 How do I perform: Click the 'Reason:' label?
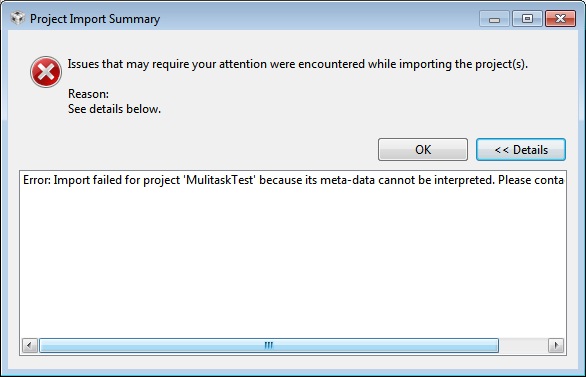point(88,94)
